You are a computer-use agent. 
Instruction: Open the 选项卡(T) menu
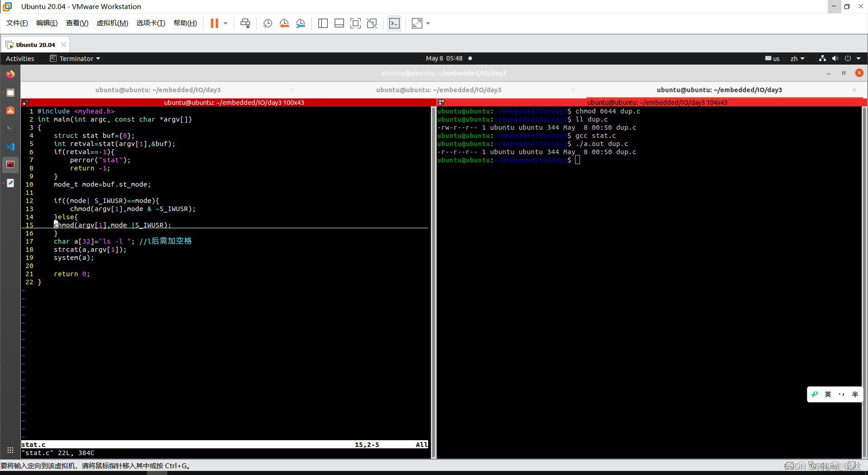(x=151, y=23)
